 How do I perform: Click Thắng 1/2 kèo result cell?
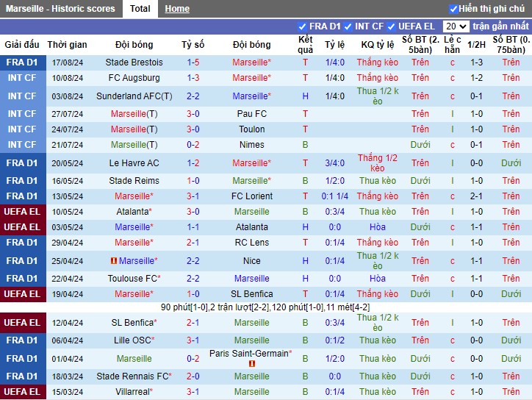(377, 163)
